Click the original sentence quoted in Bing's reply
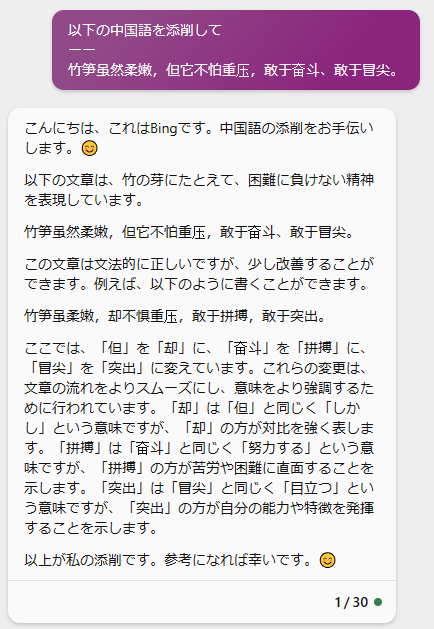The width and height of the screenshot is (434, 629). pos(189,232)
